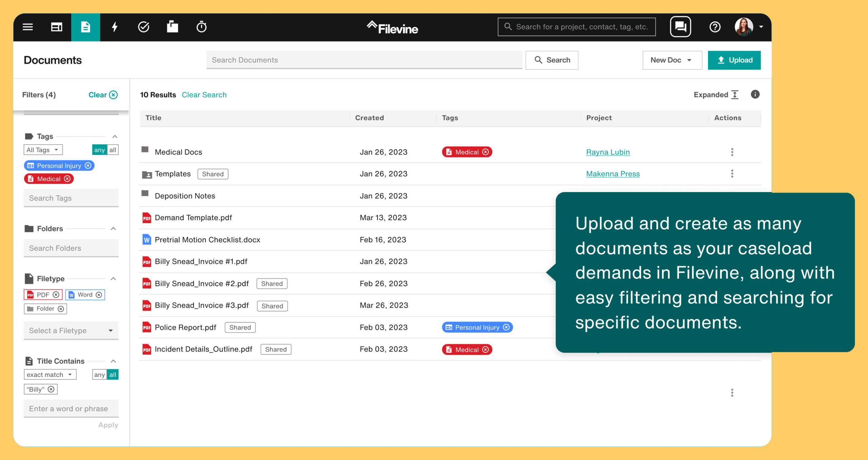Select the Documents tab icon
This screenshot has height=460, width=868.
(85, 27)
